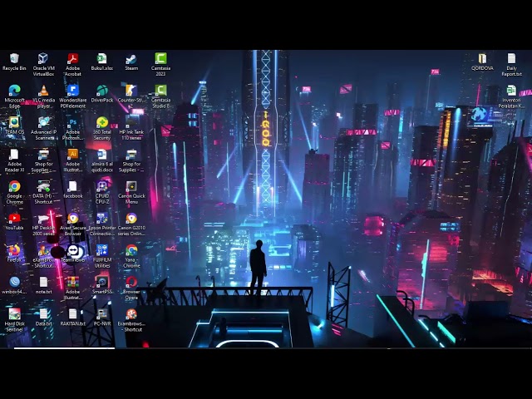Open the VLC media player shortcut
This screenshot has width=532, height=399.
[43, 96]
